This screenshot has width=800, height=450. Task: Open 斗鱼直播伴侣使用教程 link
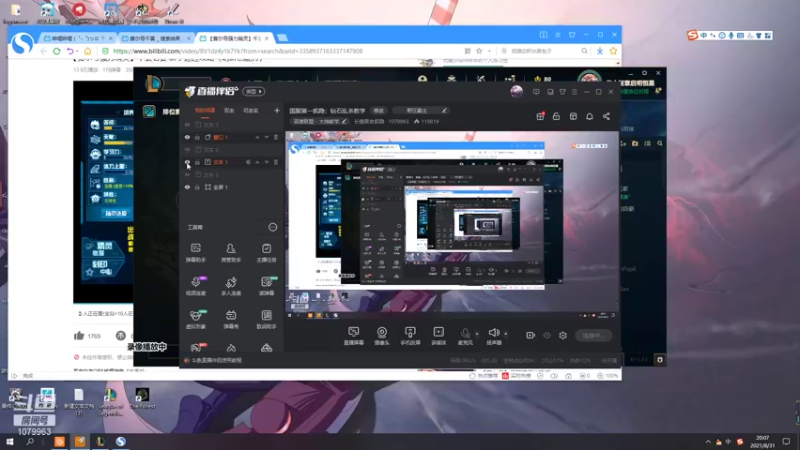[216, 360]
